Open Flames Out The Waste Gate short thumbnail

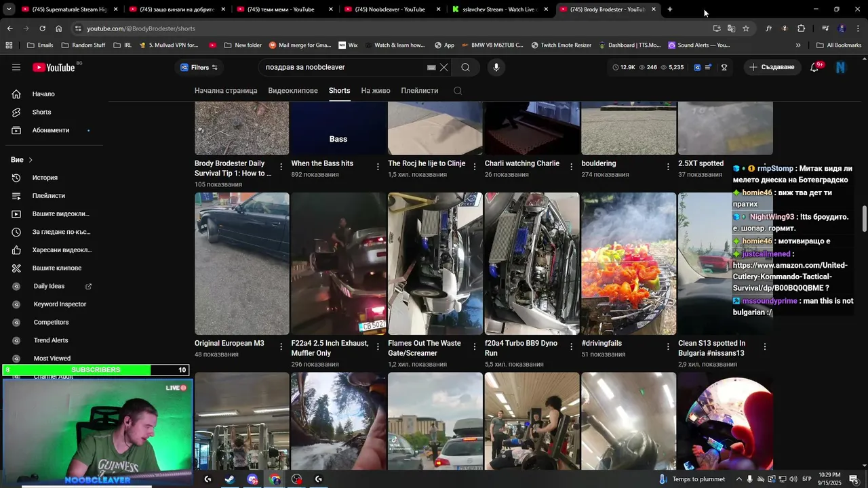435,264
